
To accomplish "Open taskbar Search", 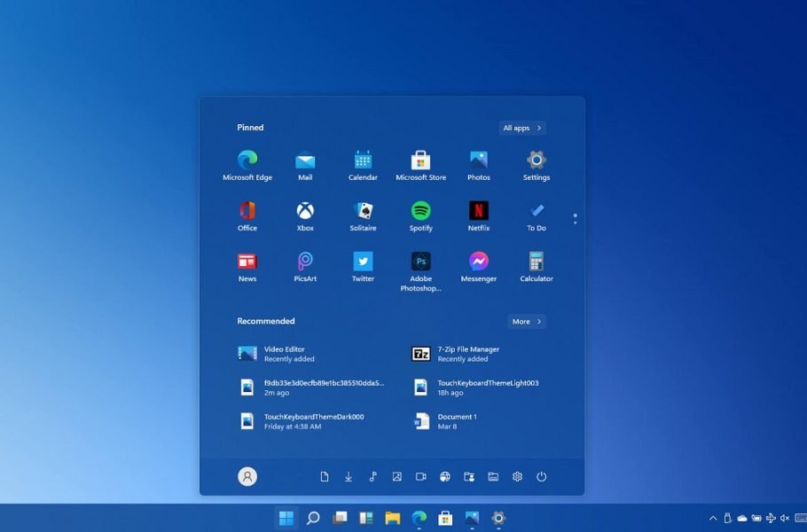I will point(313,518).
